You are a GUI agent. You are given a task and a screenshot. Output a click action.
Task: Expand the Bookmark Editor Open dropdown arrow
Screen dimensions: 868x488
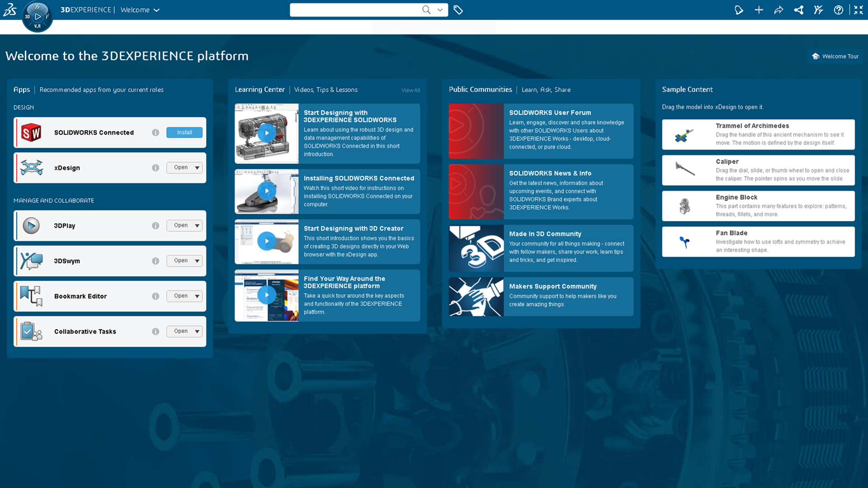coord(197,296)
